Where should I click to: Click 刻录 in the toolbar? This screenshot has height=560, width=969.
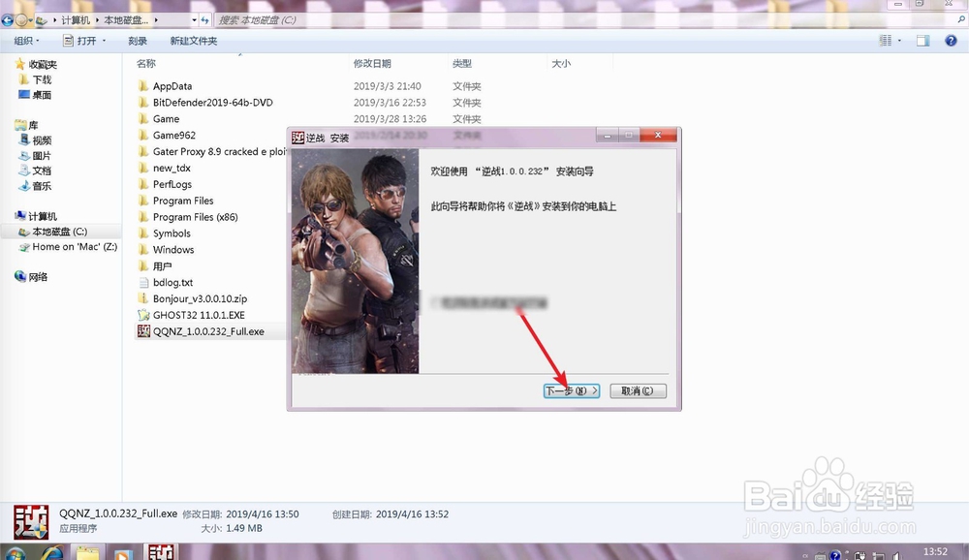pyautogui.click(x=138, y=41)
